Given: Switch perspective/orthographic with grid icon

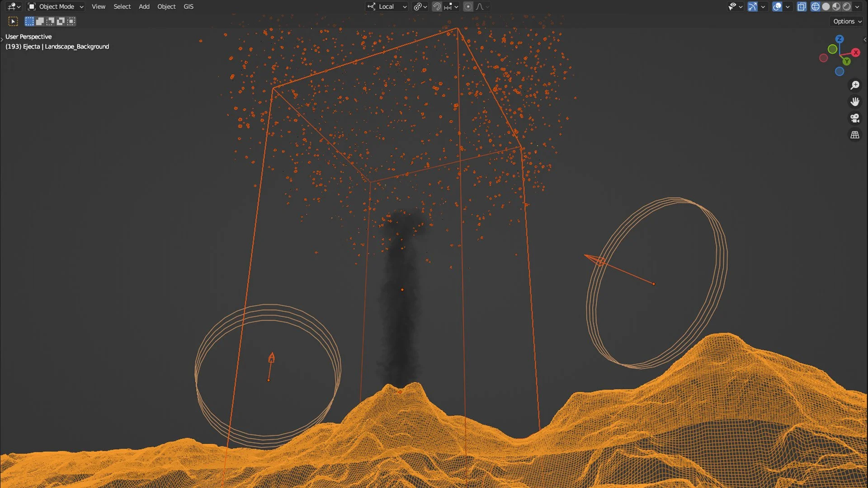Looking at the screenshot, I should (x=854, y=135).
